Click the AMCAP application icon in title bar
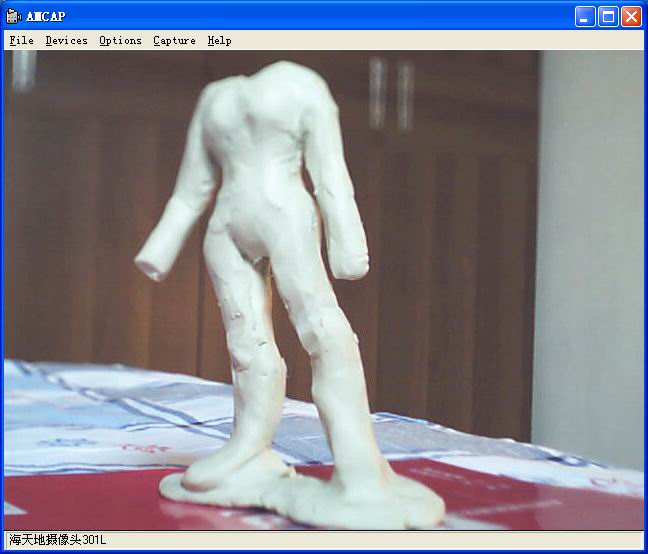The height and width of the screenshot is (554, 648). [13, 16]
